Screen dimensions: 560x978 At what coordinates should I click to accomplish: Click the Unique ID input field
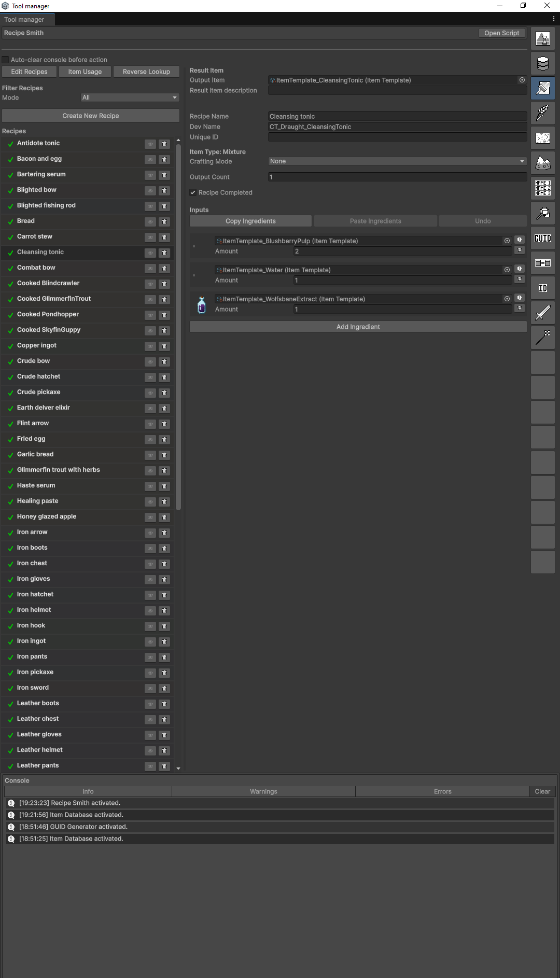pos(397,137)
